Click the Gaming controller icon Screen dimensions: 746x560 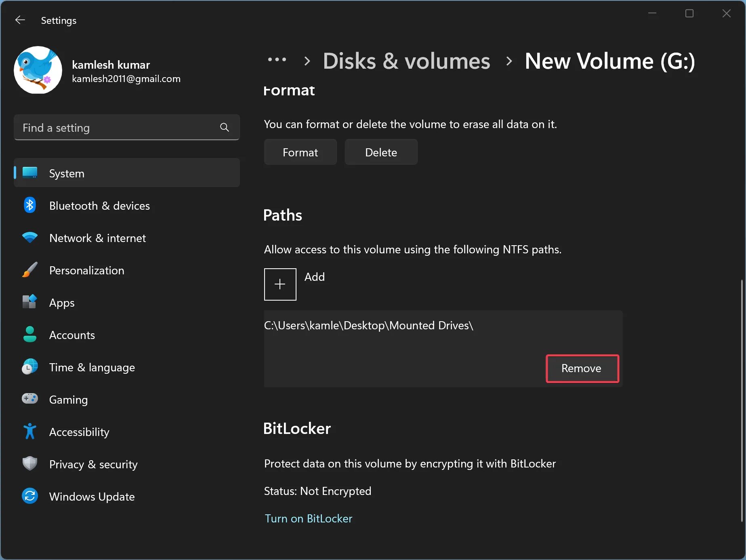tap(30, 399)
